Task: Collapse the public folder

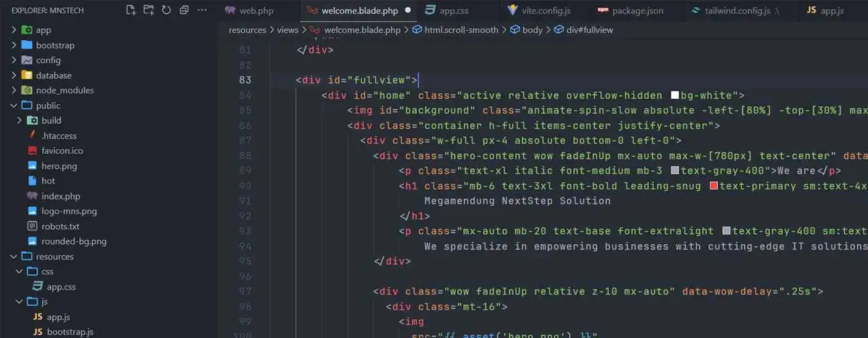Action: (x=48, y=105)
